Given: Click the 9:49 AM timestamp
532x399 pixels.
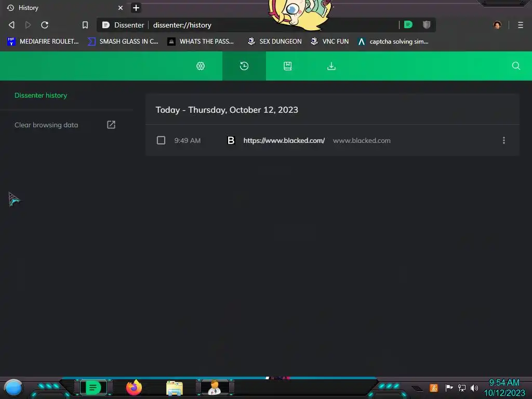Looking at the screenshot, I should (187, 140).
